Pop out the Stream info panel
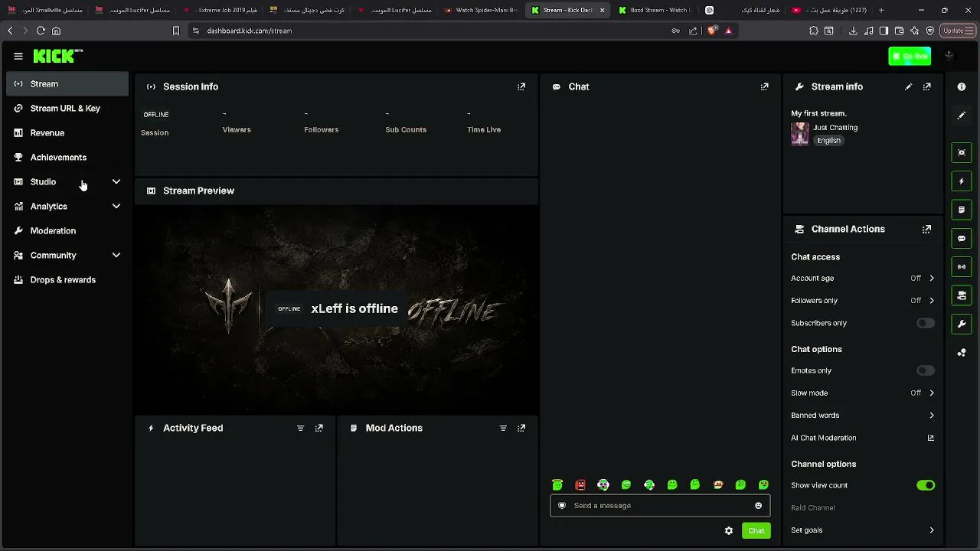Screen dimensions: 980x551 tap(927, 86)
